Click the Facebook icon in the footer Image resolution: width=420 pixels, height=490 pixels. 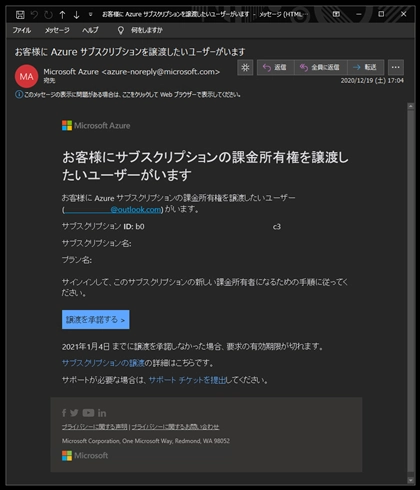click(x=64, y=413)
